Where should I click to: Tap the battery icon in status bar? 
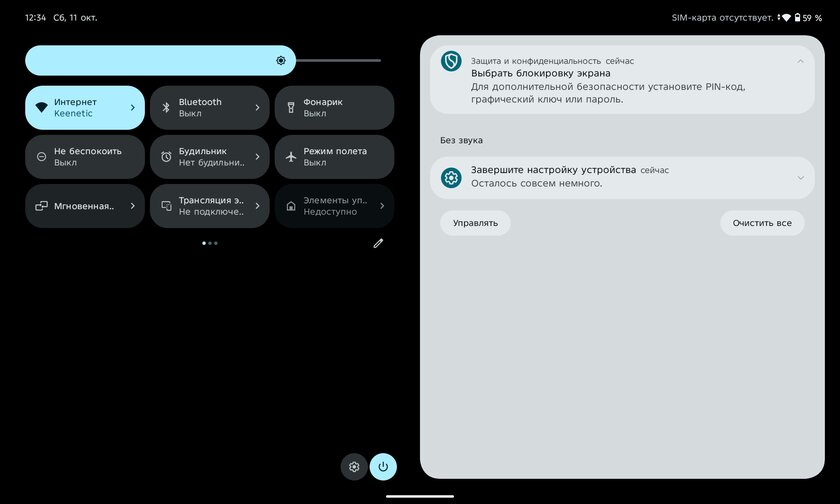[x=796, y=18]
